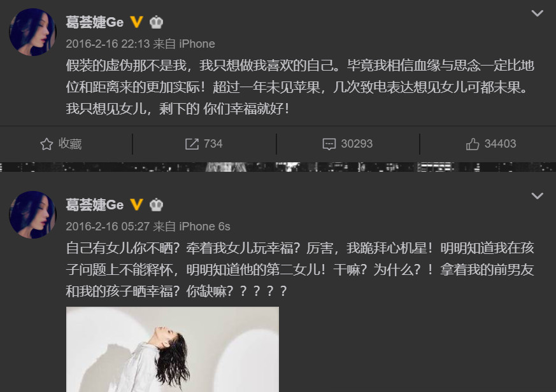Viewport: 556px width, 392px height.
Task: Like the first post with thumbs-up icon
Action: 473,144
